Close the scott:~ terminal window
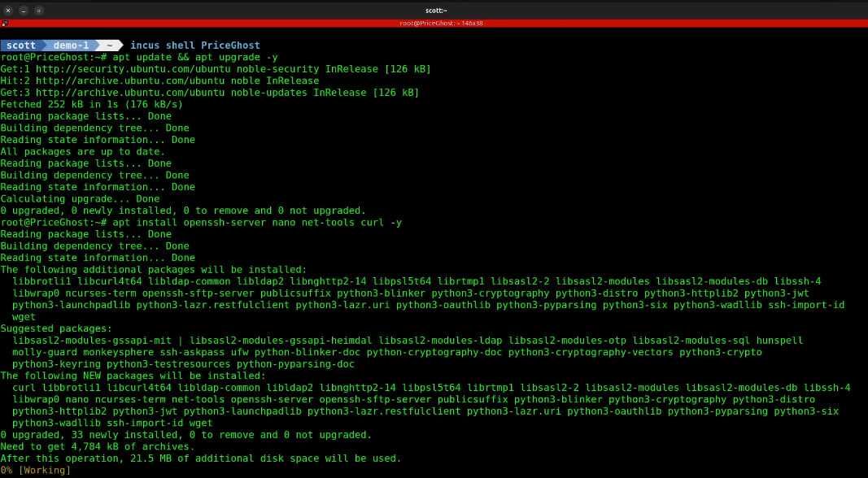 coord(8,11)
